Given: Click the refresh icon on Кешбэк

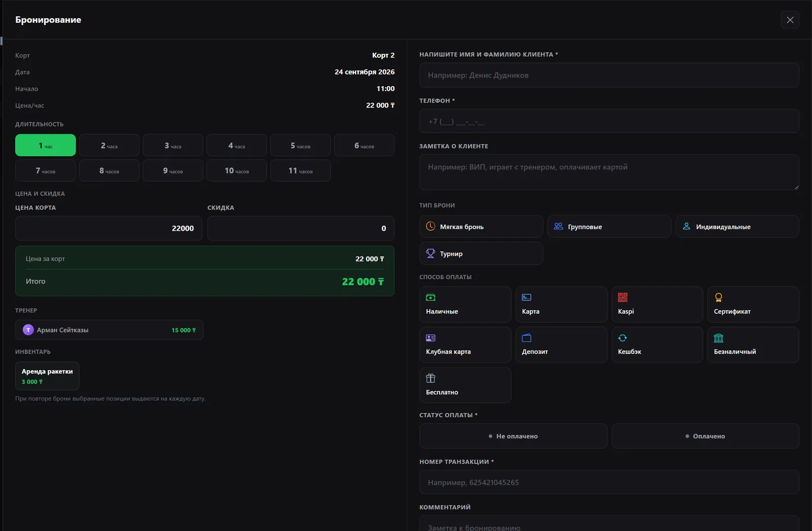Looking at the screenshot, I should (623, 338).
